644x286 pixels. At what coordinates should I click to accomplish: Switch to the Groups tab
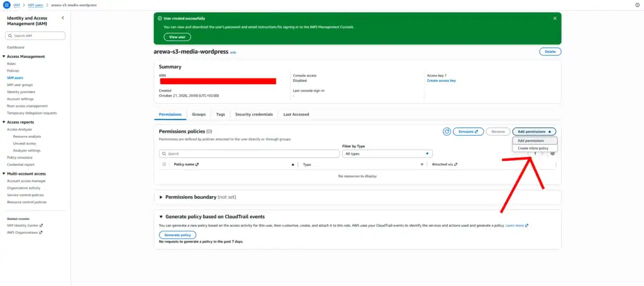[199, 114]
